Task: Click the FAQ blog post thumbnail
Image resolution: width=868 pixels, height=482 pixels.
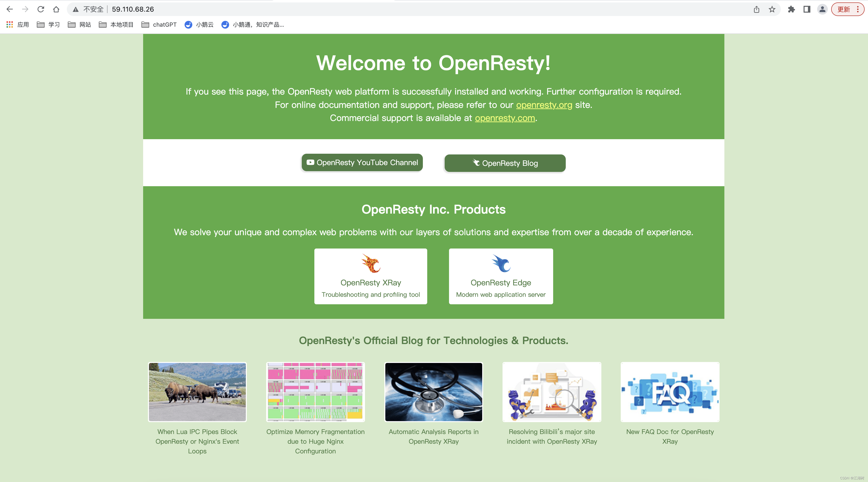Action: point(670,392)
